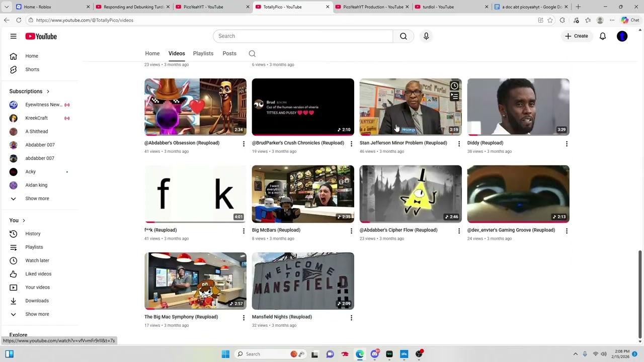Open more options for Mansfield Nights (Reupload)
The image size is (644, 362).
(x=351, y=318)
